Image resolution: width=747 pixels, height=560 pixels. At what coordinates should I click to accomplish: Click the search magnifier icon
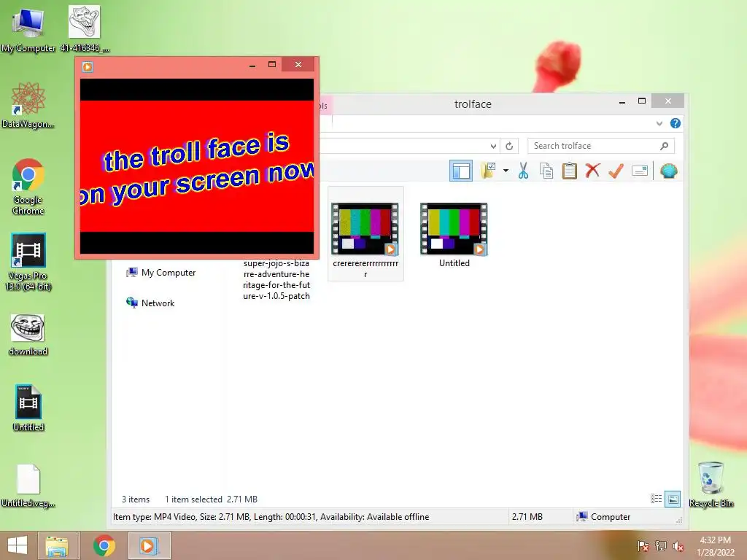664,146
